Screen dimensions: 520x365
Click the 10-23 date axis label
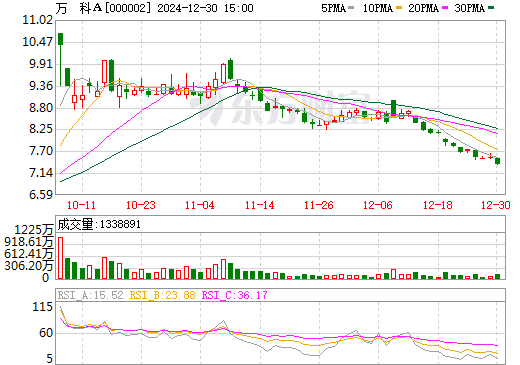(141, 205)
